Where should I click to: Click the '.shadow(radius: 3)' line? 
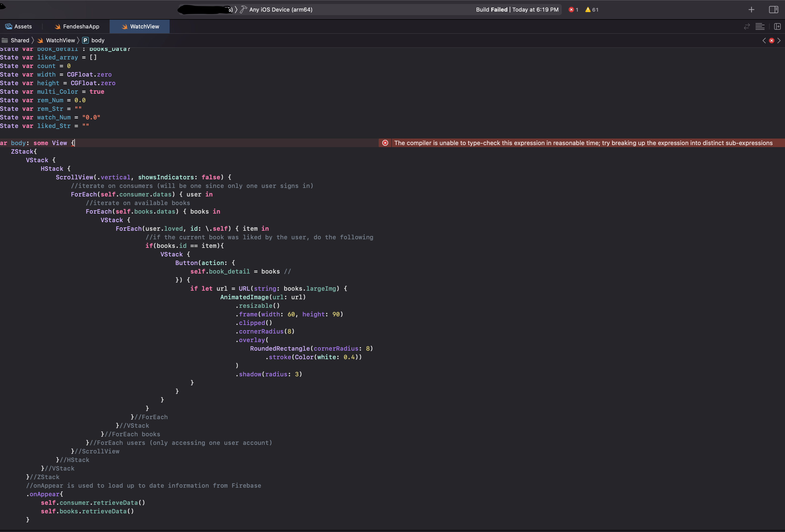point(269,374)
